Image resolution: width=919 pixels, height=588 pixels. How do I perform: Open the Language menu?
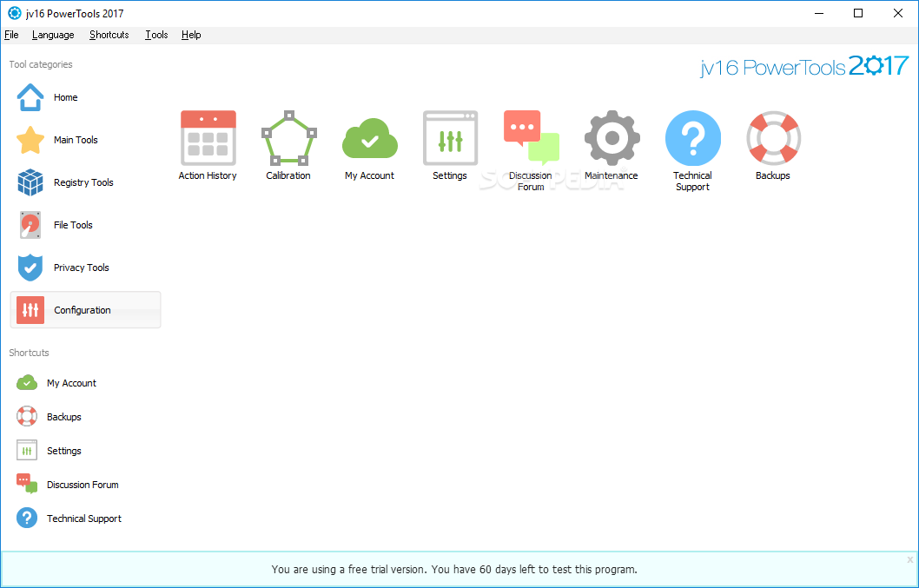53,35
